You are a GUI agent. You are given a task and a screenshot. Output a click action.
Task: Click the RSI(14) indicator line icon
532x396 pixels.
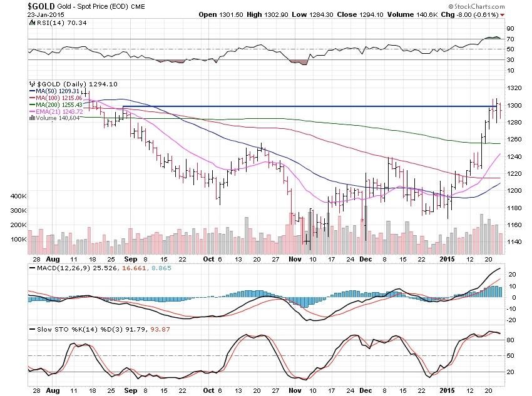(32, 24)
